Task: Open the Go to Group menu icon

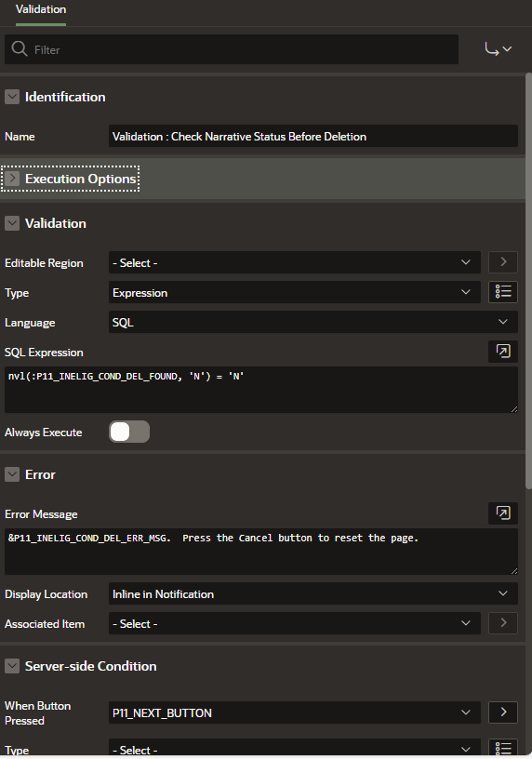Action: (x=499, y=49)
